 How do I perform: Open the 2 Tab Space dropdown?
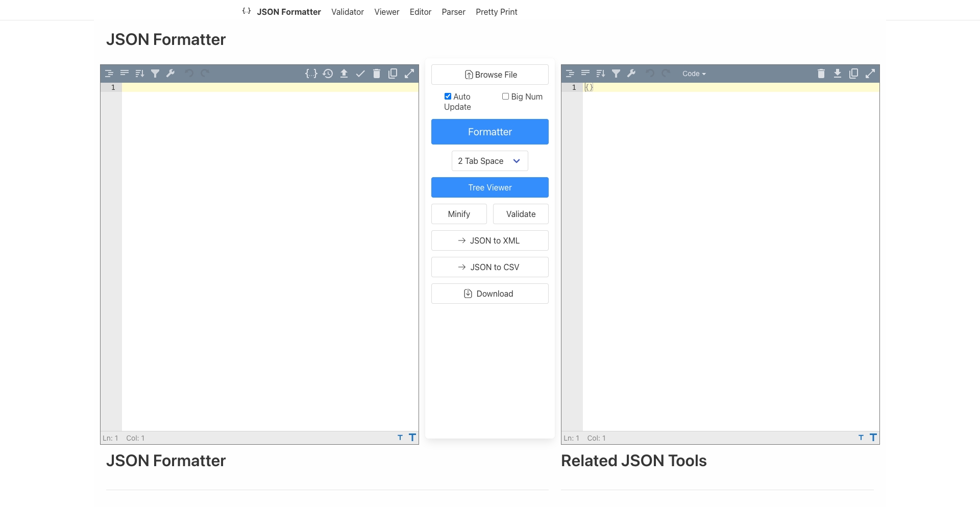pyautogui.click(x=489, y=161)
